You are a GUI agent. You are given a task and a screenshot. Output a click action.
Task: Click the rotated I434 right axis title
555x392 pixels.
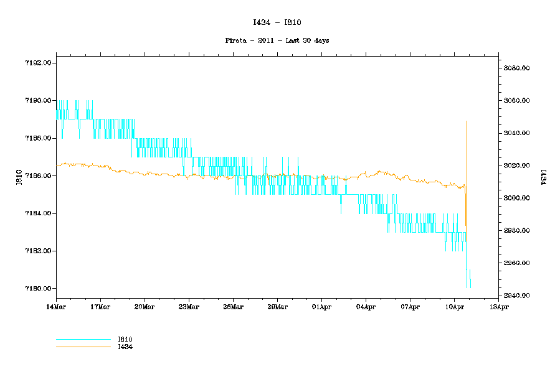[x=543, y=177]
